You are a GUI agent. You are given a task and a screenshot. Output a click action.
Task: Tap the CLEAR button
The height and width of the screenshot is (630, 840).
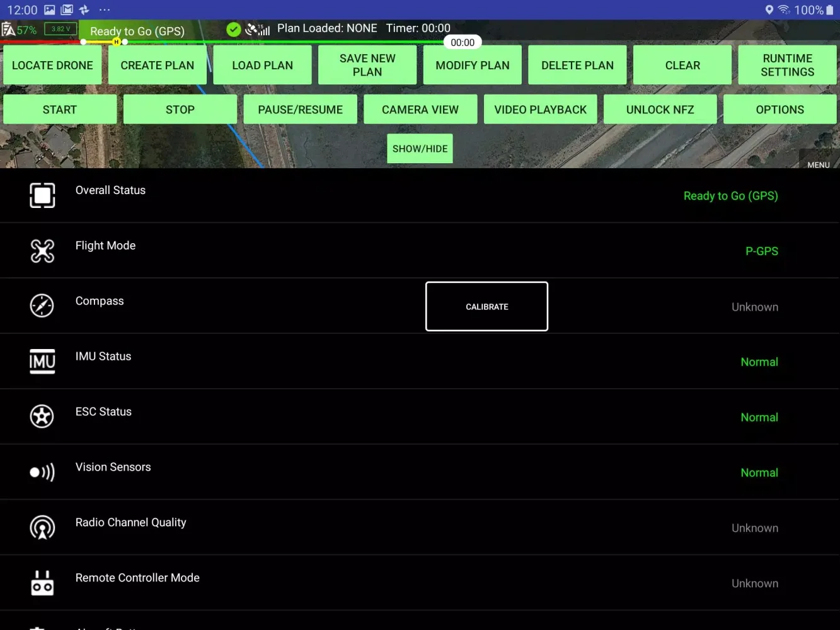tap(682, 65)
